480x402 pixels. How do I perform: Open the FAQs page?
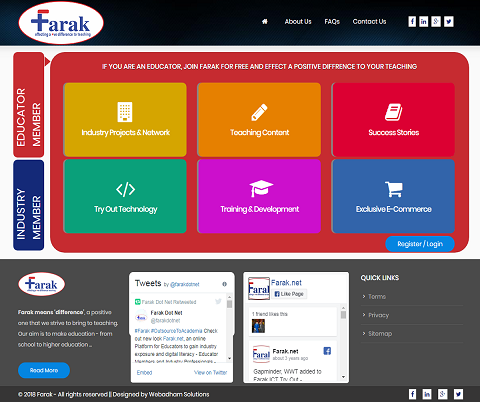pos(332,22)
